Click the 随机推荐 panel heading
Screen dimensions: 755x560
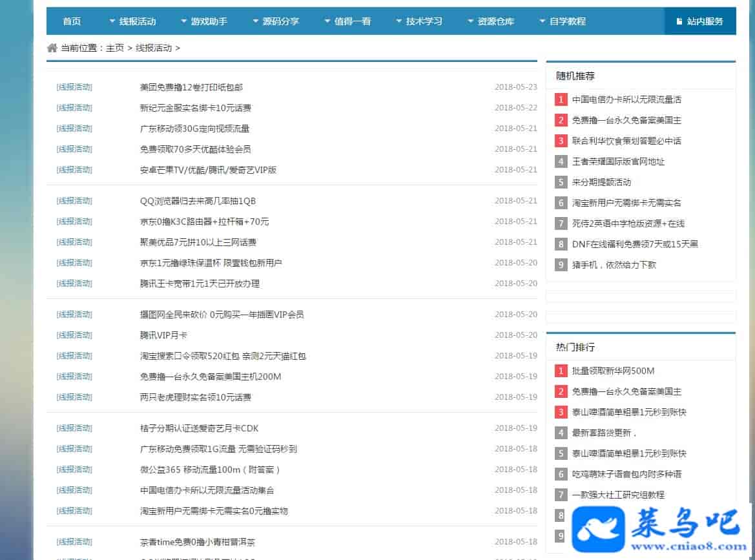click(x=575, y=76)
